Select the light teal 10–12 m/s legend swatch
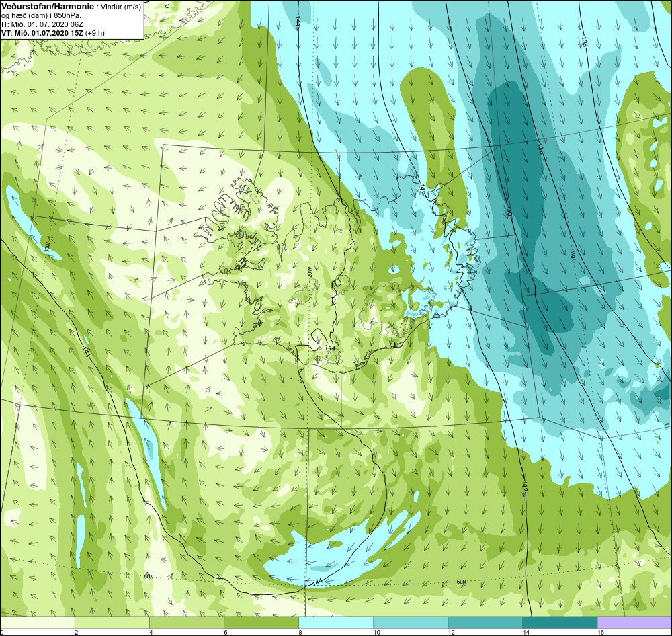Viewport: 672px width, 636px height. click(411, 623)
